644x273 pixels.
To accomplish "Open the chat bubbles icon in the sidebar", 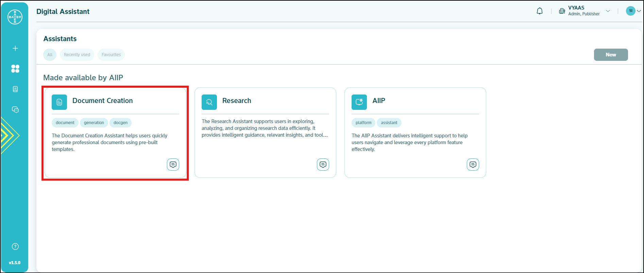I will click(15, 109).
